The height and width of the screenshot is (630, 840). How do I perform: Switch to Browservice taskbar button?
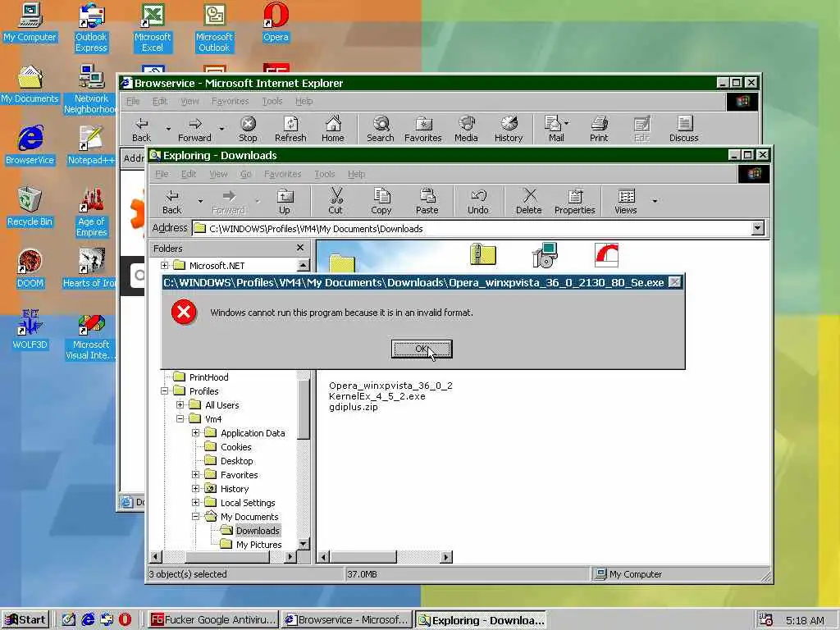tap(347, 620)
